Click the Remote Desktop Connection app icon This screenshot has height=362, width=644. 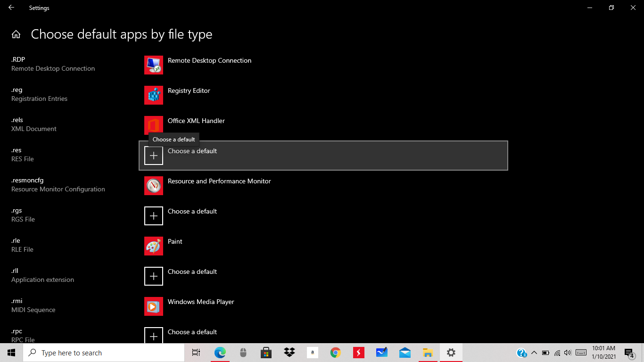[154, 65]
